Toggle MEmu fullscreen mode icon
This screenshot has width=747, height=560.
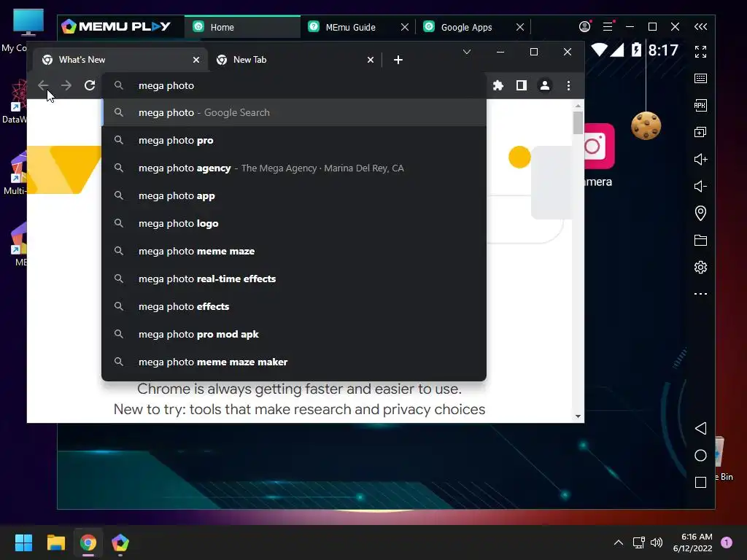700,52
